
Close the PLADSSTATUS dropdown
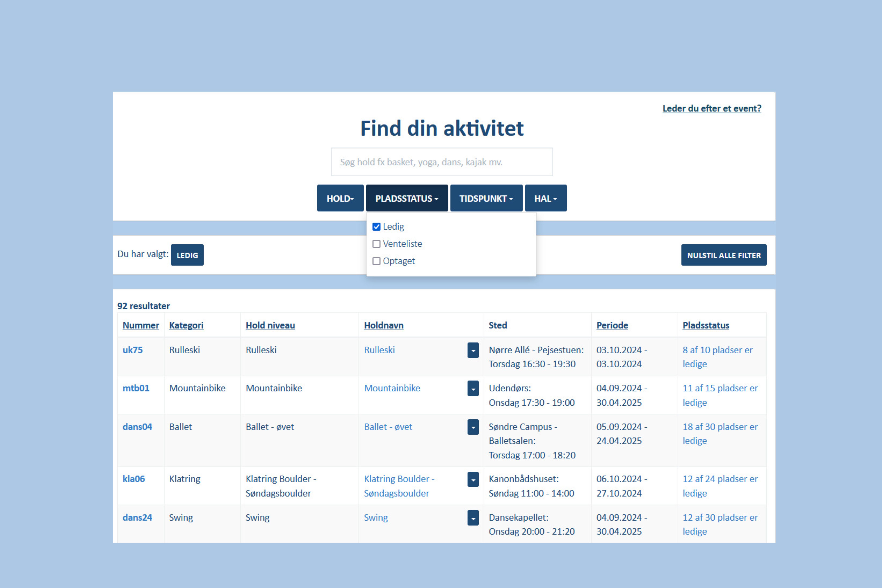[407, 198]
